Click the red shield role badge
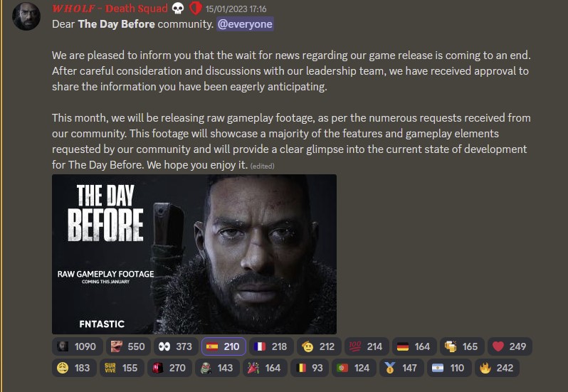Image resolution: width=568 pixels, height=392 pixels. (x=195, y=9)
